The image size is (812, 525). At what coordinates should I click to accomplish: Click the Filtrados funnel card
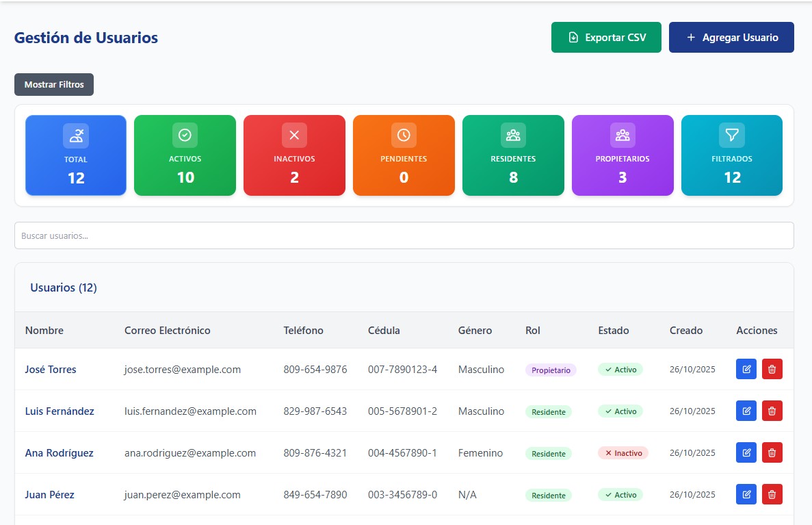pyautogui.click(x=732, y=155)
